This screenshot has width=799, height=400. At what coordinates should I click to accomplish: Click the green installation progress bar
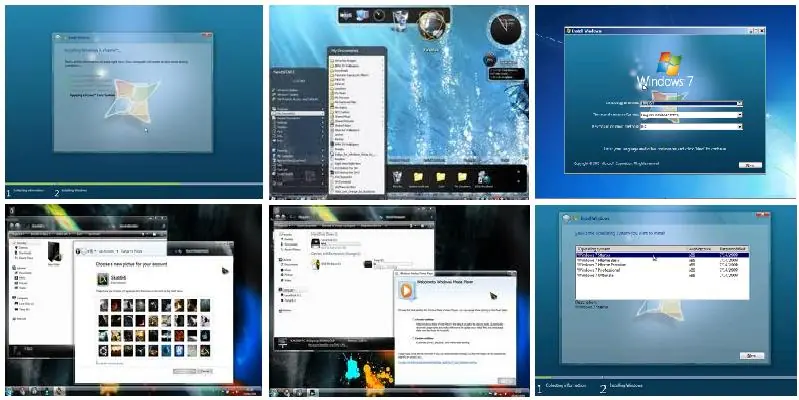coord(92,183)
